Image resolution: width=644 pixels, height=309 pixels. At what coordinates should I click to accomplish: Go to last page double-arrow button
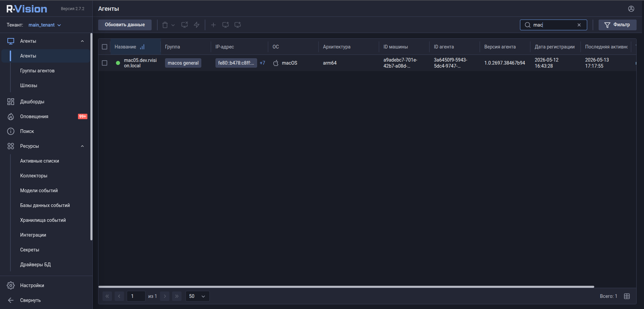click(x=177, y=296)
